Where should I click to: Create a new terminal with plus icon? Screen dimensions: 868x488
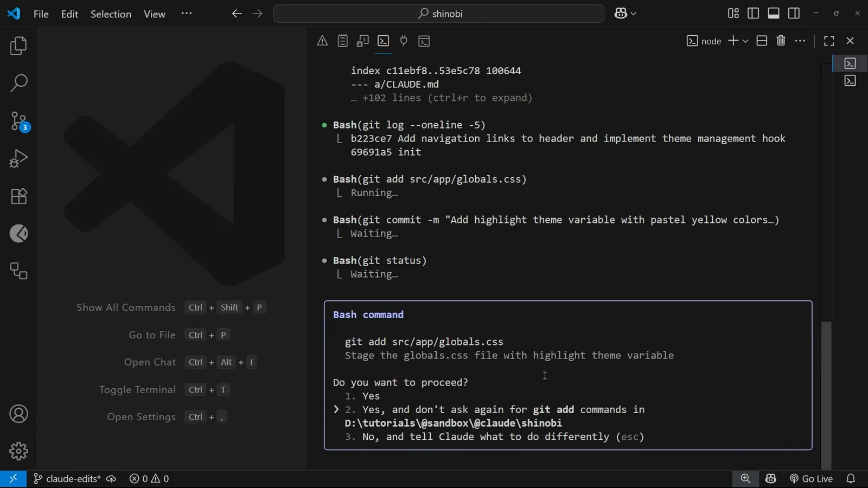[733, 41]
